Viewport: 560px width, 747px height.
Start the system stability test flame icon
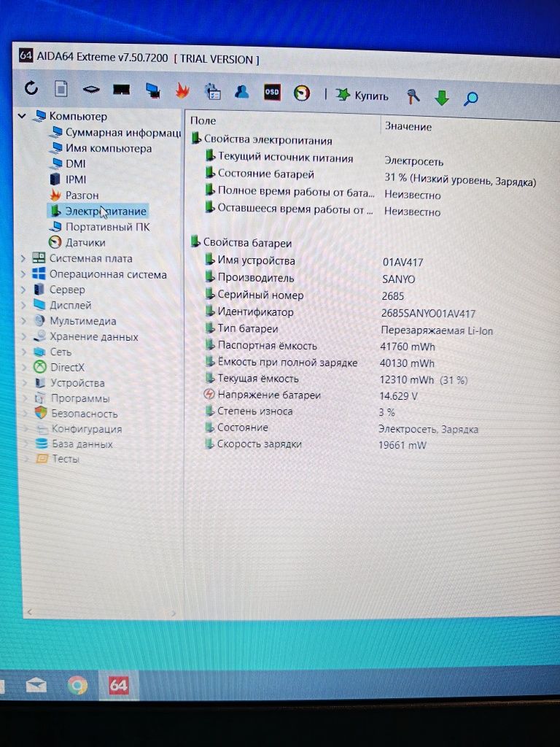point(182,90)
